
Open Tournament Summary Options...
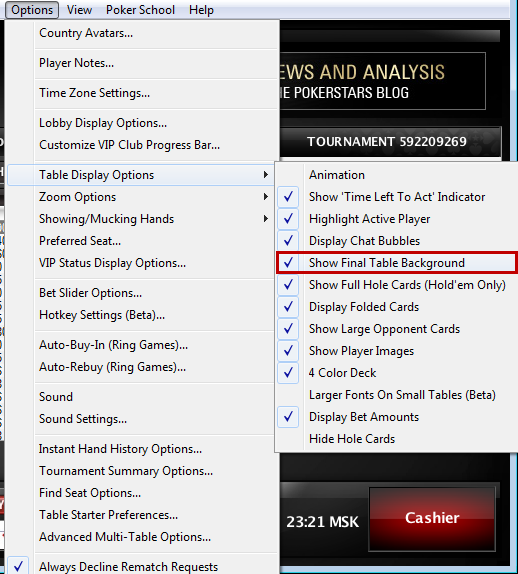143,471
